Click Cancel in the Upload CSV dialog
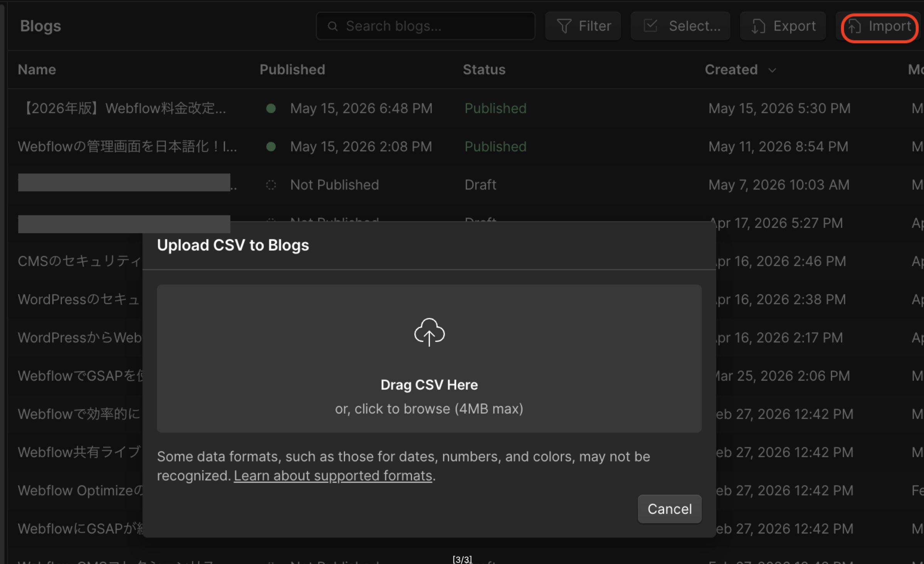This screenshot has width=924, height=564. tap(670, 509)
